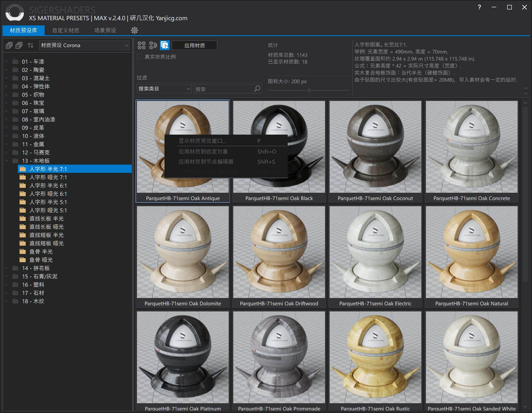Click the folder icon of 鱼骨 半光
The width and height of the screenshot is (532, 413).
[x=23, y=251]
